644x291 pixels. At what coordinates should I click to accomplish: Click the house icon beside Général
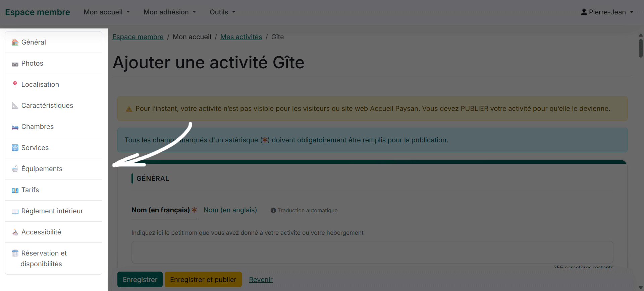pos(15,43)
